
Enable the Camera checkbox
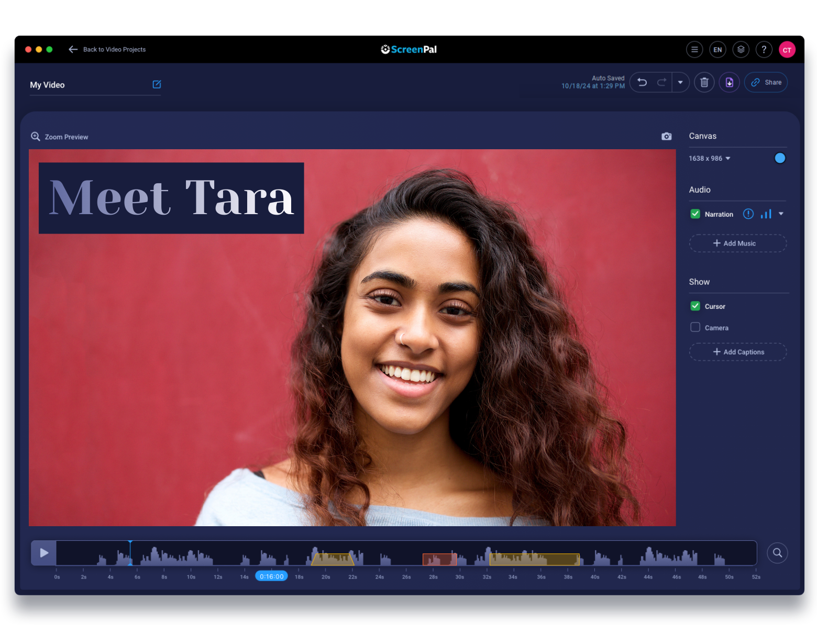pyautogui.click(x=695, y=327)
